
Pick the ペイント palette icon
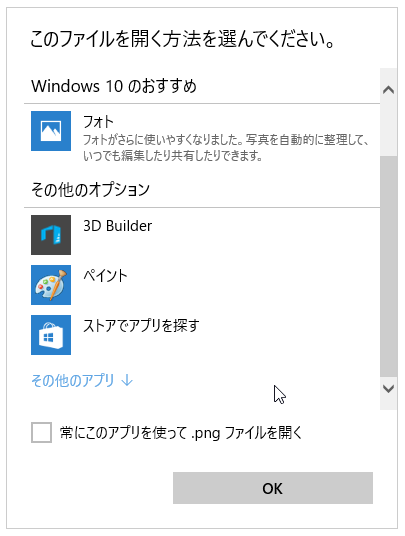(x=51, y=285)
